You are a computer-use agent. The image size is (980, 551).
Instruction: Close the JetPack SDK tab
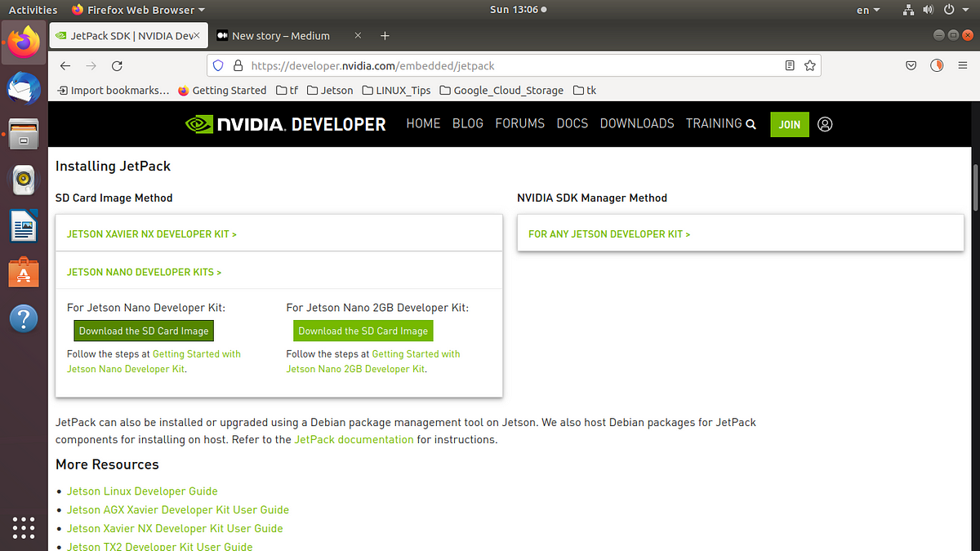tap(196, 36)
